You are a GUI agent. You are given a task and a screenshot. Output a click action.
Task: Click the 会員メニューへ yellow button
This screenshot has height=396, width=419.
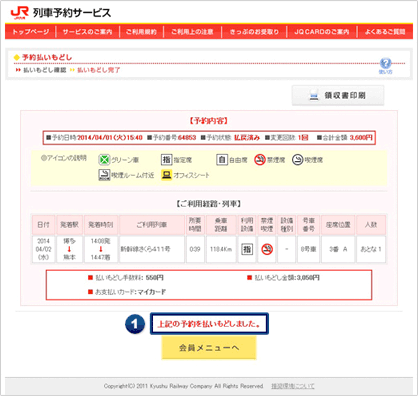[x=209, y=348]
